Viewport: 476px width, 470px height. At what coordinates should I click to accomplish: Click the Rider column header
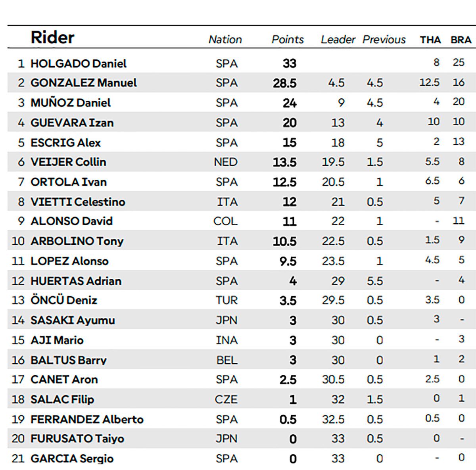[52, 38]
